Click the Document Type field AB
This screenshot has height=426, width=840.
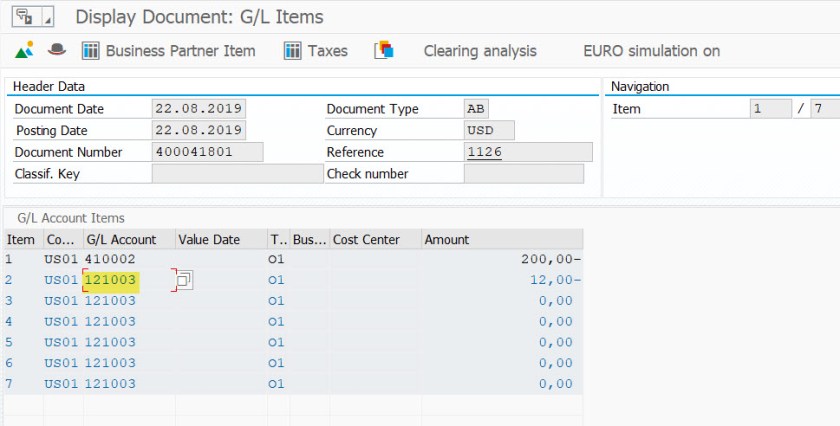pyautogui.click(x=477, y=109)
